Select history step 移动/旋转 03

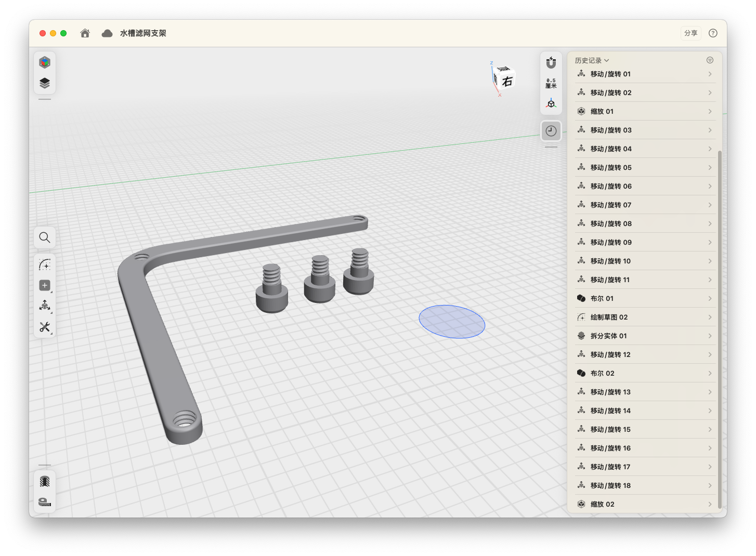[x=645, y=130]
